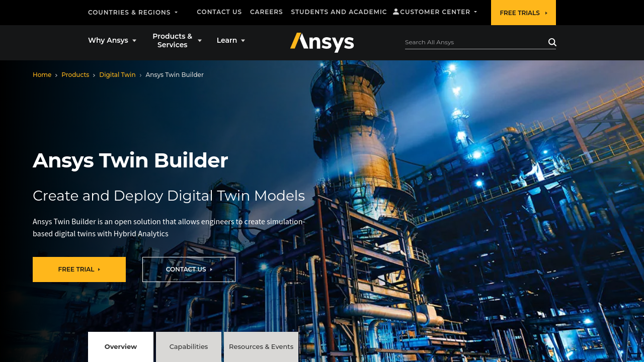Click the Create and Deploy Digital Twin Models subheading

(169, 196)
